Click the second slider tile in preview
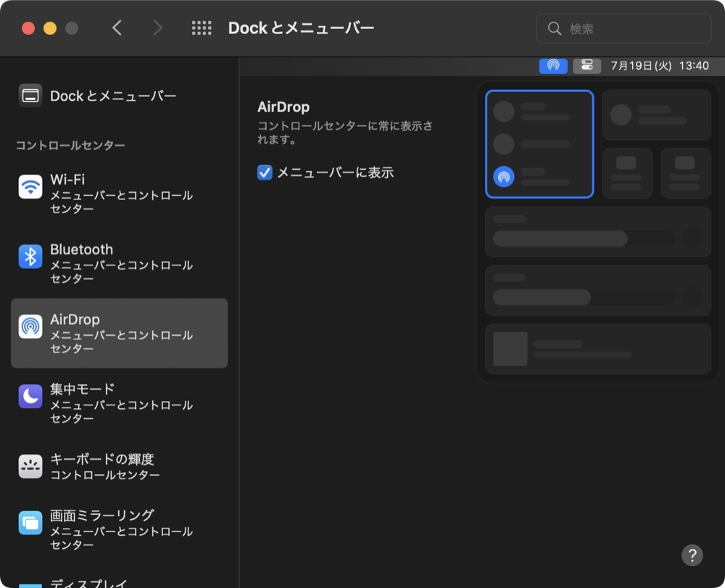 pyautogui.click(x=598, y=290)
